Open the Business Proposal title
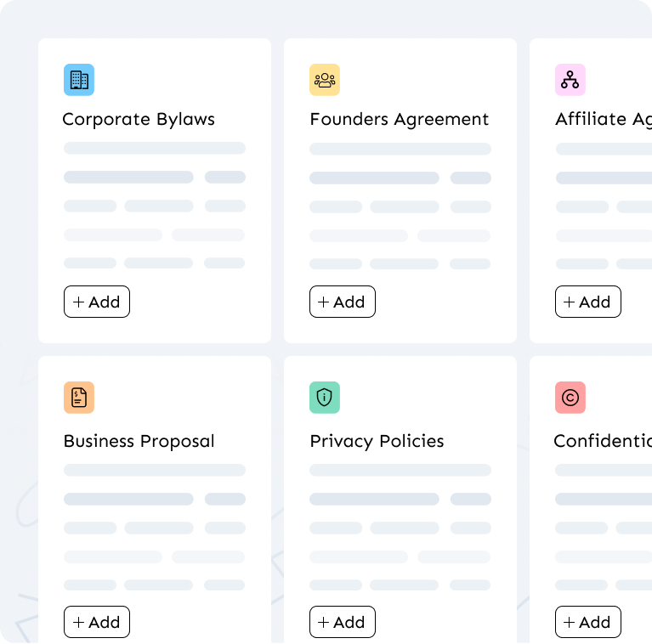Viewport: 652px width, 644px height. (139, 441)
